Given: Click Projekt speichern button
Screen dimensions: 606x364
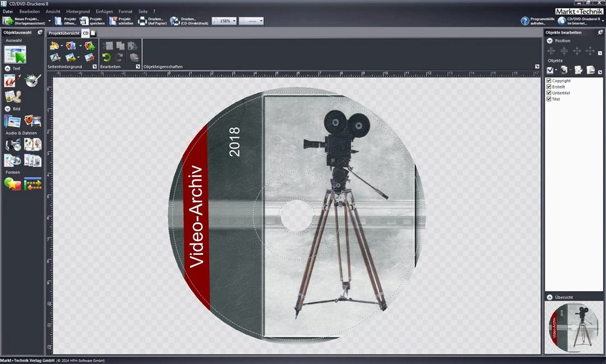Looking at the screenshot, I should tap(92, 21).
